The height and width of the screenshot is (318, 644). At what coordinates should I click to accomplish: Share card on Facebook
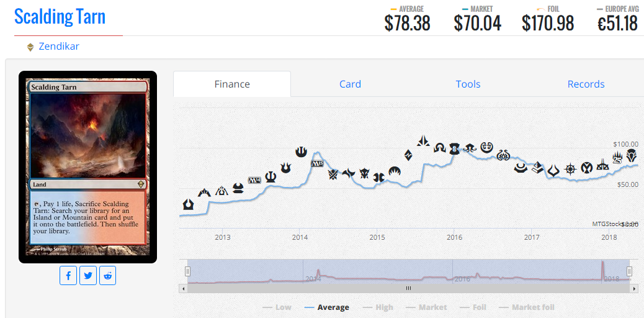[x=68, y=275]
